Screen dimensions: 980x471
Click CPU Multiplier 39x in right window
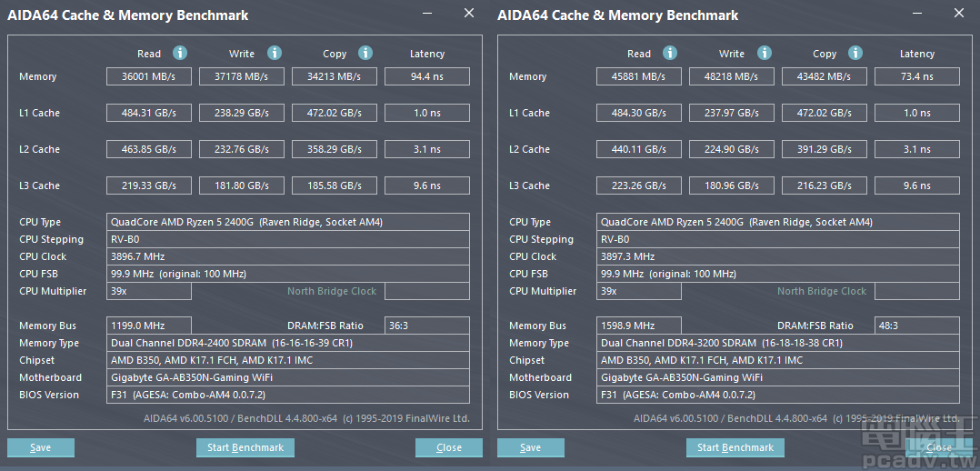pyautogui.click(x=639, y=291)
